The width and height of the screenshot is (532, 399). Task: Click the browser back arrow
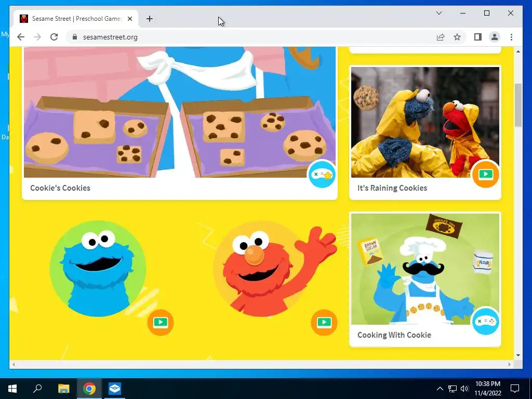pos(21,37)
